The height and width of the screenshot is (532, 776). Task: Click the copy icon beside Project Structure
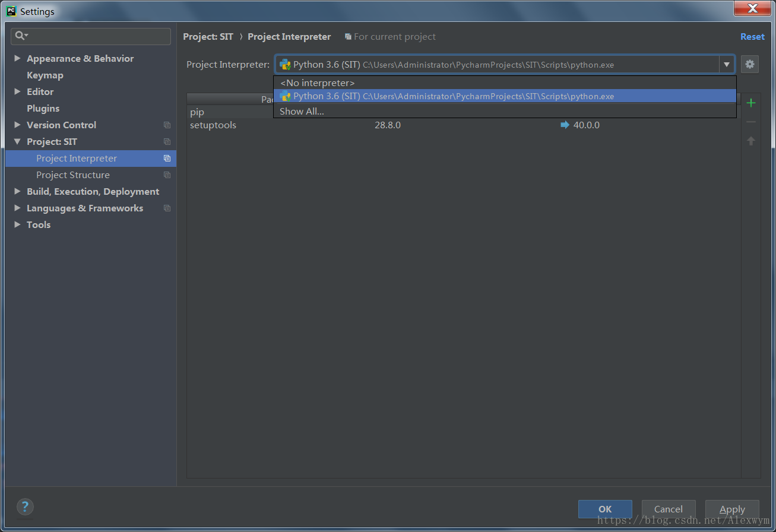[x=167, y=175]
